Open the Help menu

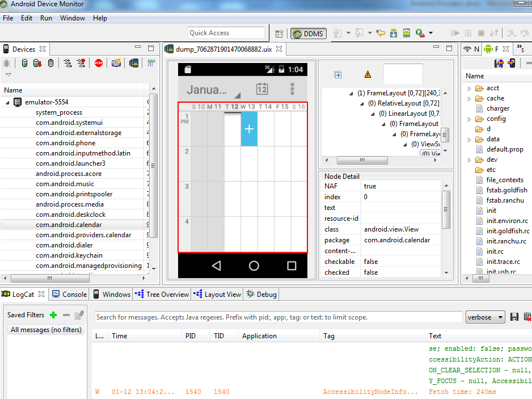[x=100, y=18]
